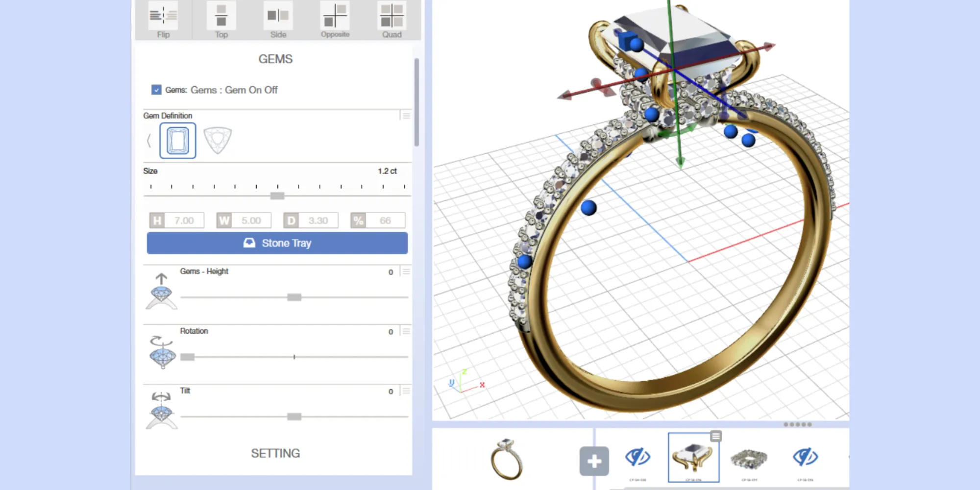Open the Stone Tray
The image size is (980, 490).
pos(277,243)
